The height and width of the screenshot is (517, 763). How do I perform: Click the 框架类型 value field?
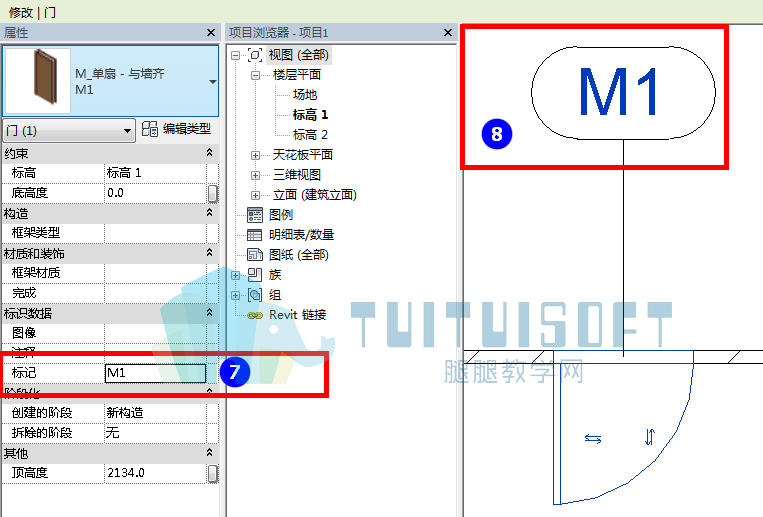coord(155,233)
